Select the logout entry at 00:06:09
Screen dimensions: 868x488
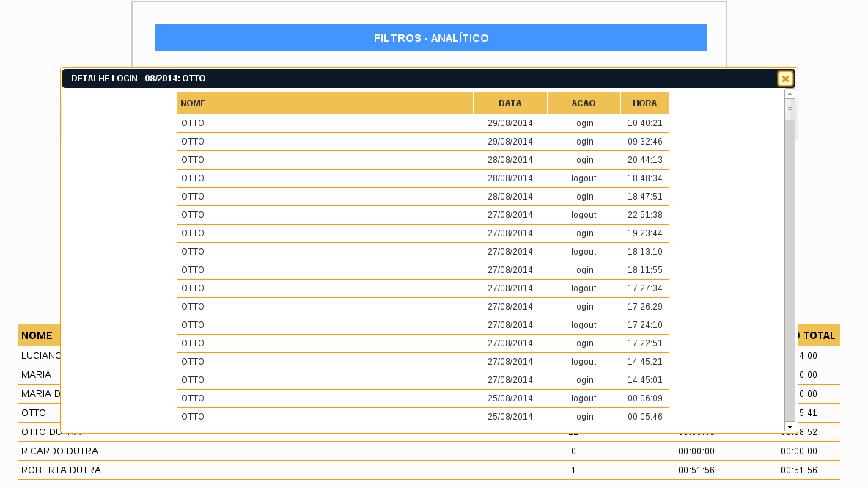click(x=423, y=398)
